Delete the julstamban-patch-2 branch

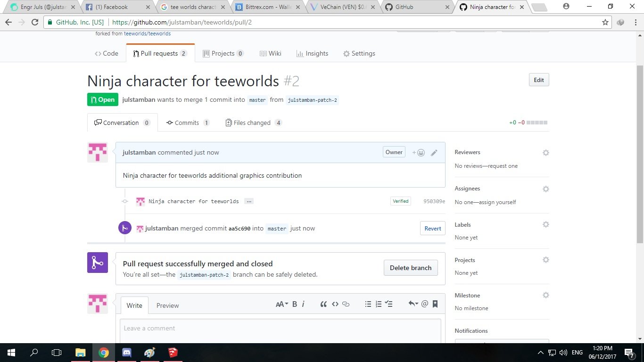[411, 268]
